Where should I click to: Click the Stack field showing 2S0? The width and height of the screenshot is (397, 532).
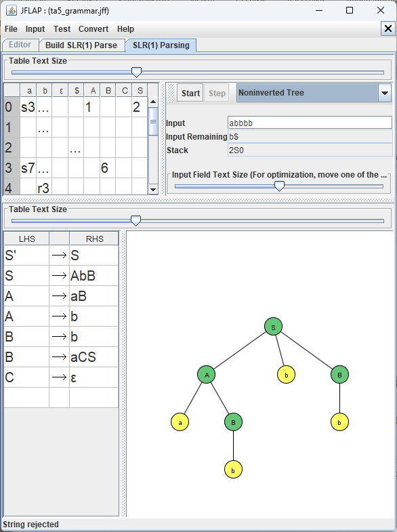(310, 150)
